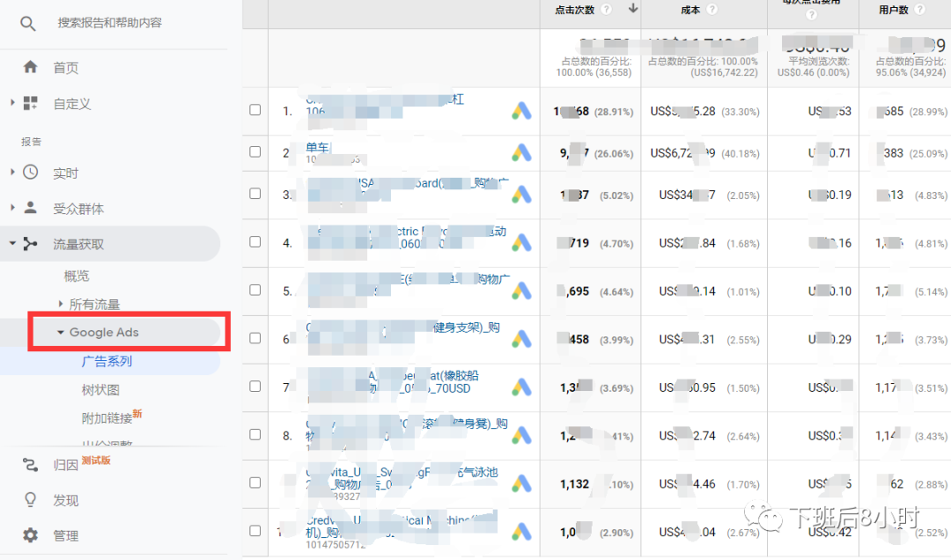
Task: Collapse the 流量获取 section arrow
Action: [12, 243]
